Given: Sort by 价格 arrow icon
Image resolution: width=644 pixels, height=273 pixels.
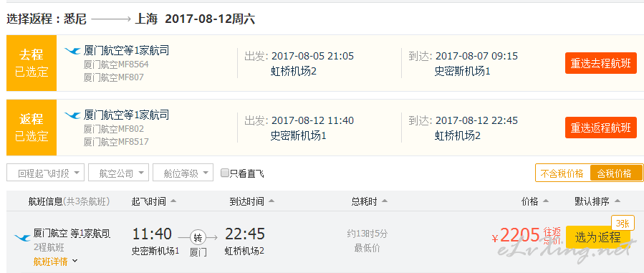Looking at the screenshot, I should tap(546, 201).
